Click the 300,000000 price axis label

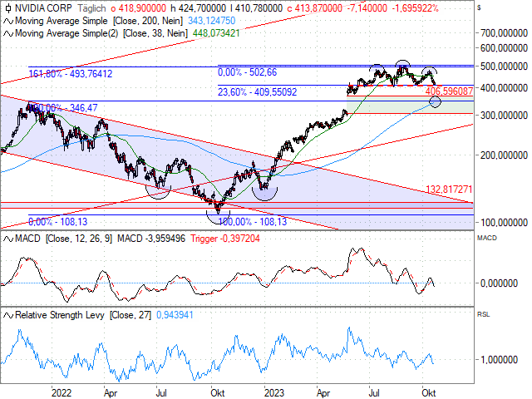tap(504, 116)
